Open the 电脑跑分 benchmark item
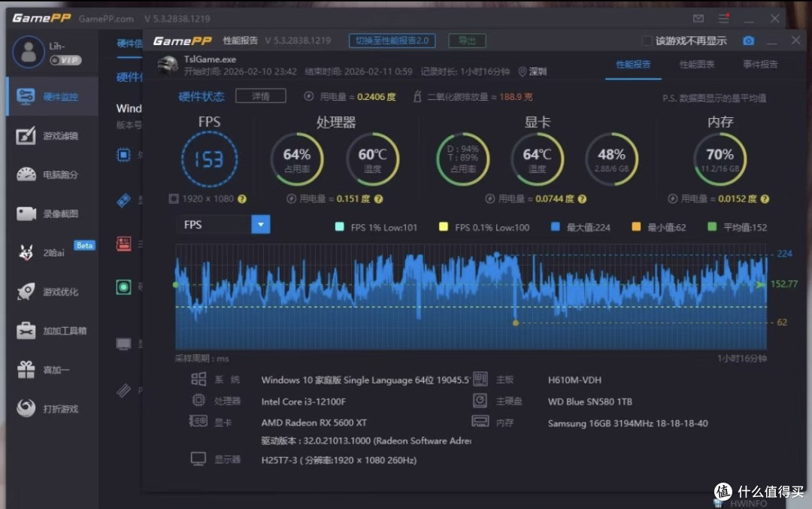 [53, 175]
